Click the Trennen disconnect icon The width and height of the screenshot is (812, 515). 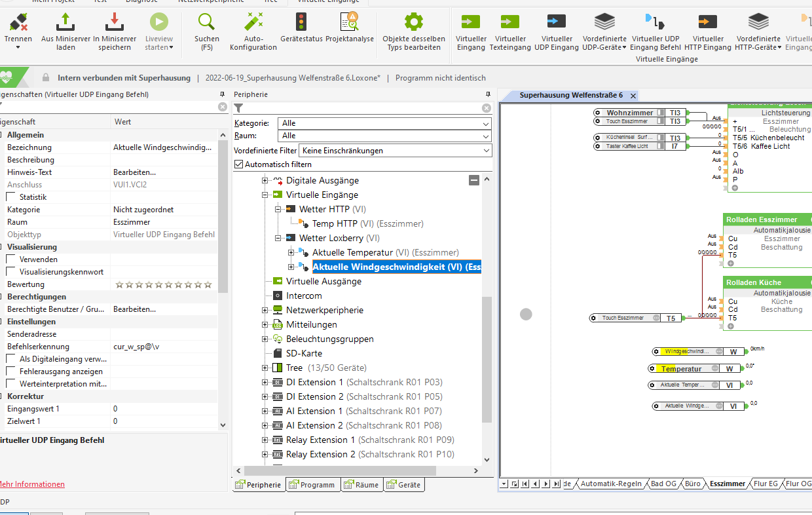[x=18, y=23]
